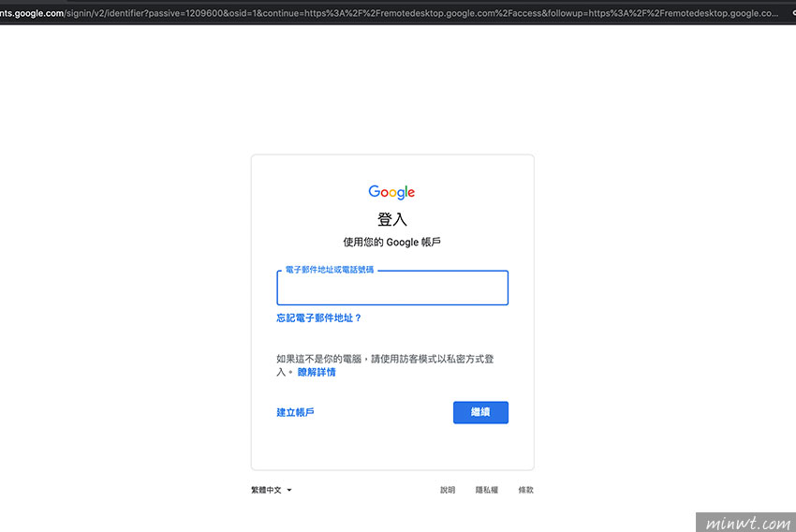Open the 條款 terms link

525,490
